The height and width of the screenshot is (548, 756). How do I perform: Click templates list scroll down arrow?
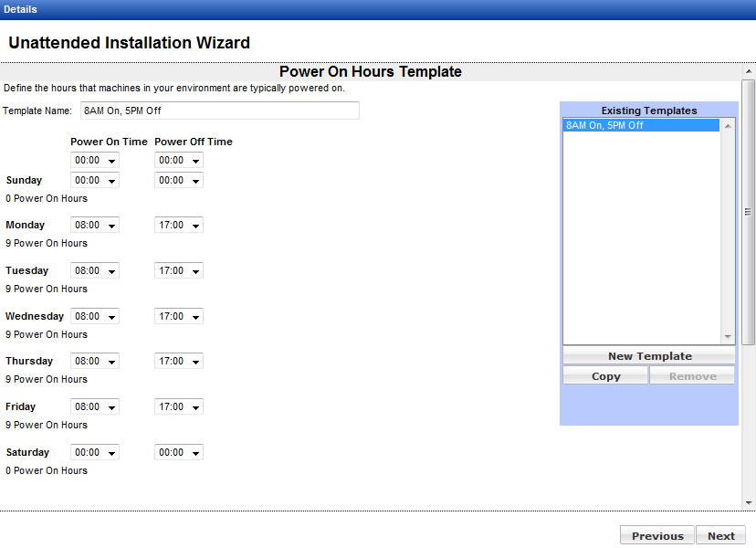coord(728,337)
